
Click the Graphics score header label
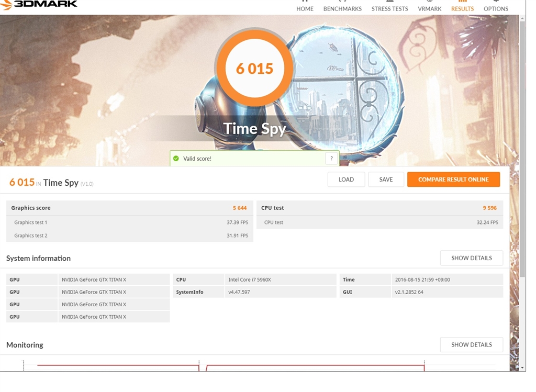point(31,208)
